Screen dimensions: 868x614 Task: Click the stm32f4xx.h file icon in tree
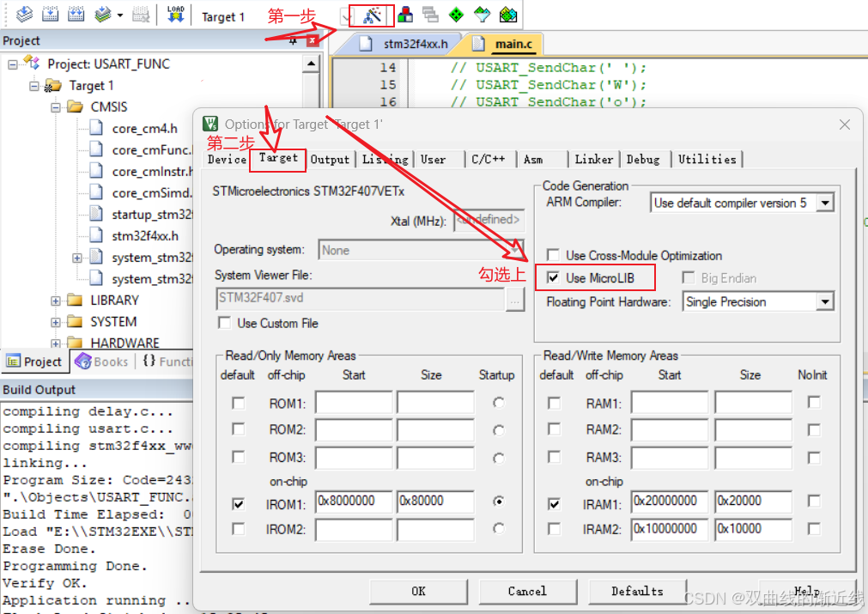[96, 236]
